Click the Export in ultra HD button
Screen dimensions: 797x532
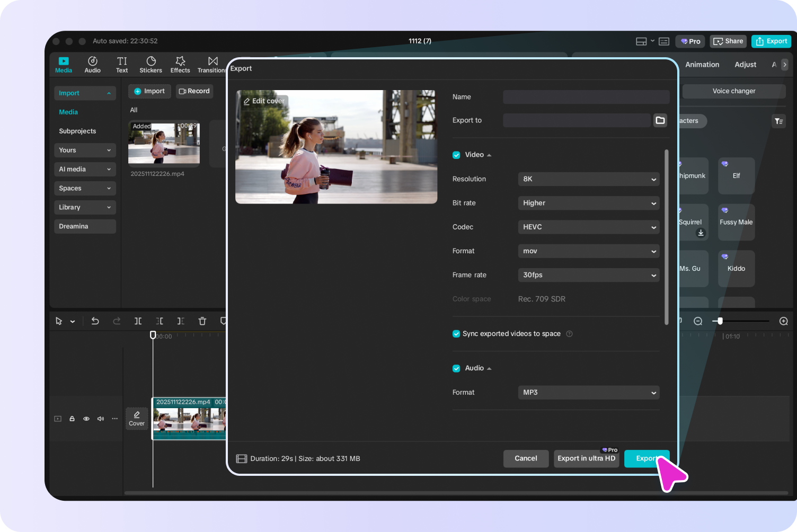coord(586,458)
